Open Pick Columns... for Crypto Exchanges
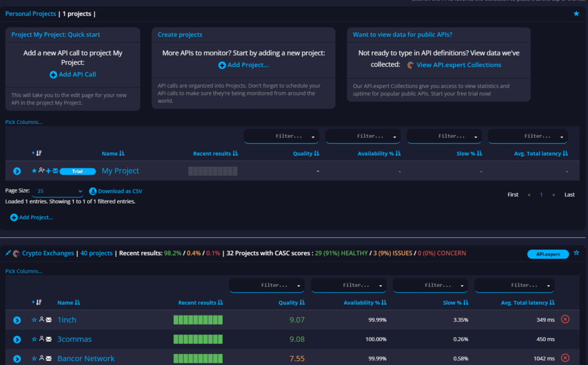Viewport: 588px width, 365px height. tap(24, 271)
